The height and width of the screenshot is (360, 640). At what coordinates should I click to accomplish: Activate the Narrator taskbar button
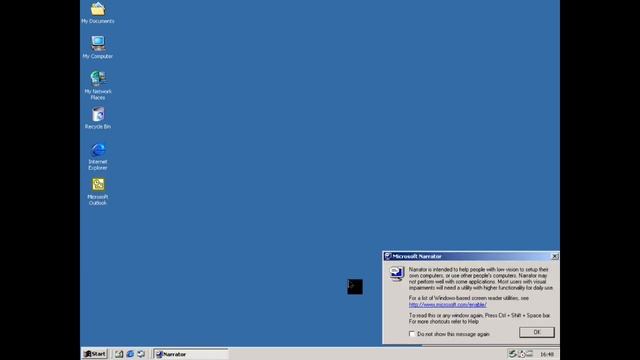[x=191, y=354]
